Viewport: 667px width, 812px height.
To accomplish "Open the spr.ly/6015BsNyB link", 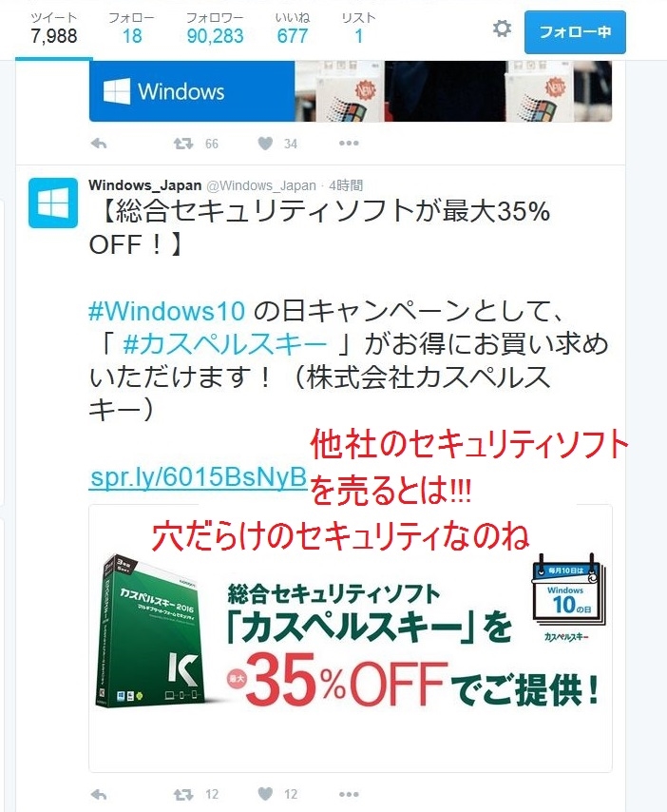I will point(199,477).
